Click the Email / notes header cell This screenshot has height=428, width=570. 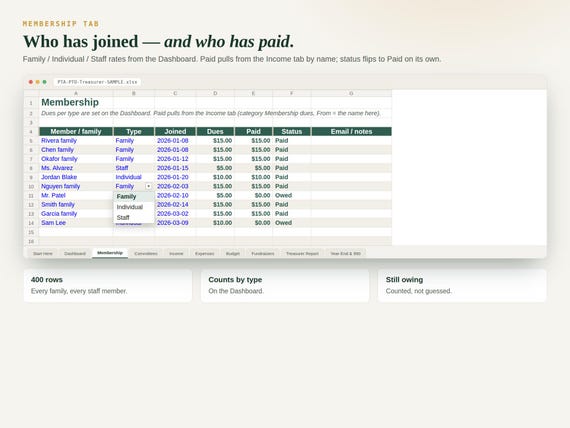(351, 131)
